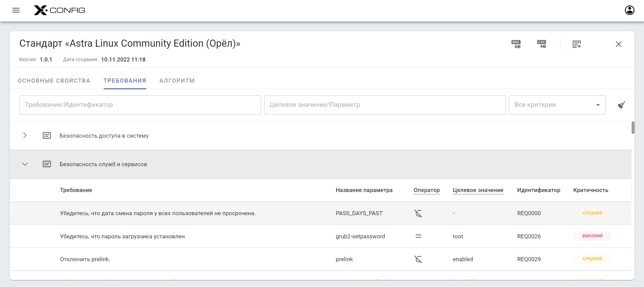Switch to the «Основные свойства» tab

pos(54,81)
